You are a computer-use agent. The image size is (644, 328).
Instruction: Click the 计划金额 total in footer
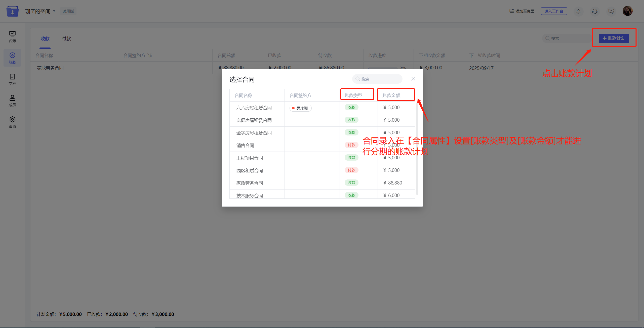[x=59, y=314]
